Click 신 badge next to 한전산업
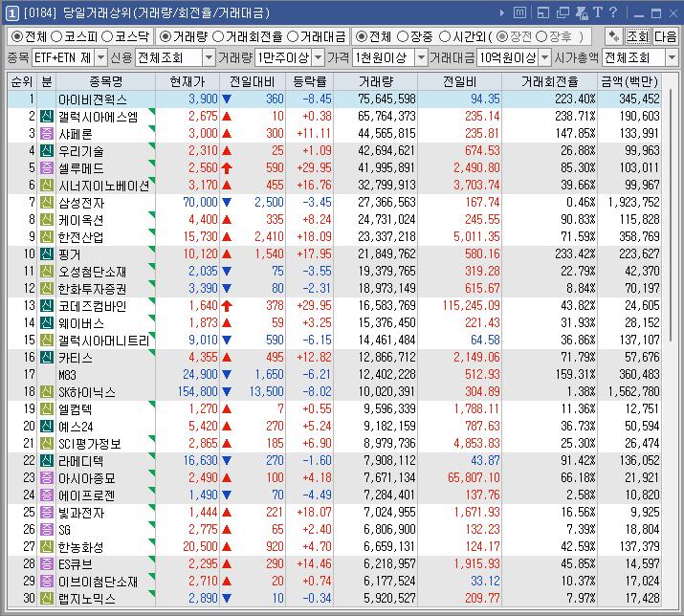684x616 pixels. (47, 236)
